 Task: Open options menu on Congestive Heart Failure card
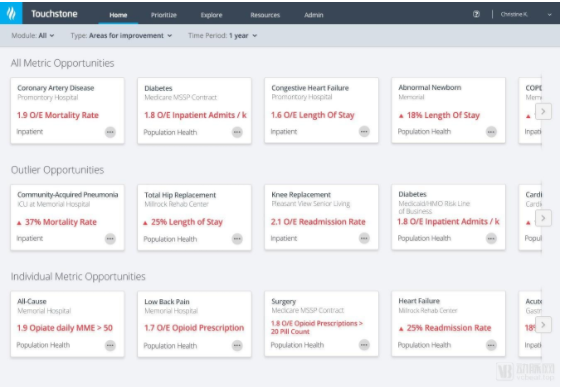click(x=364, y=132)
